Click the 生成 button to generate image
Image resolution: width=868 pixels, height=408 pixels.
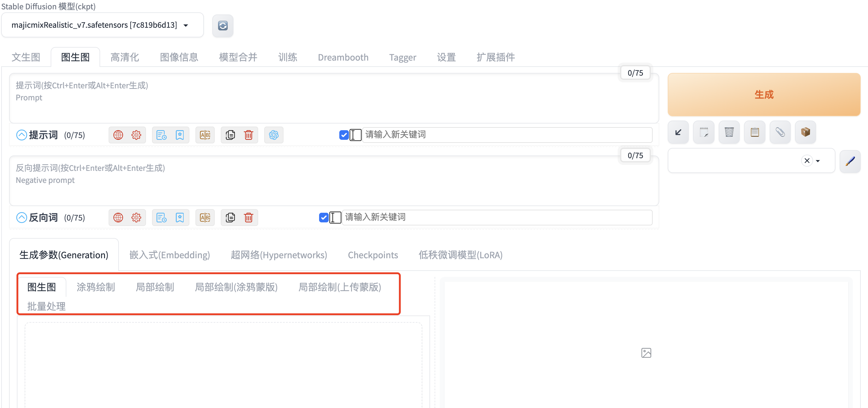point(764,94)
